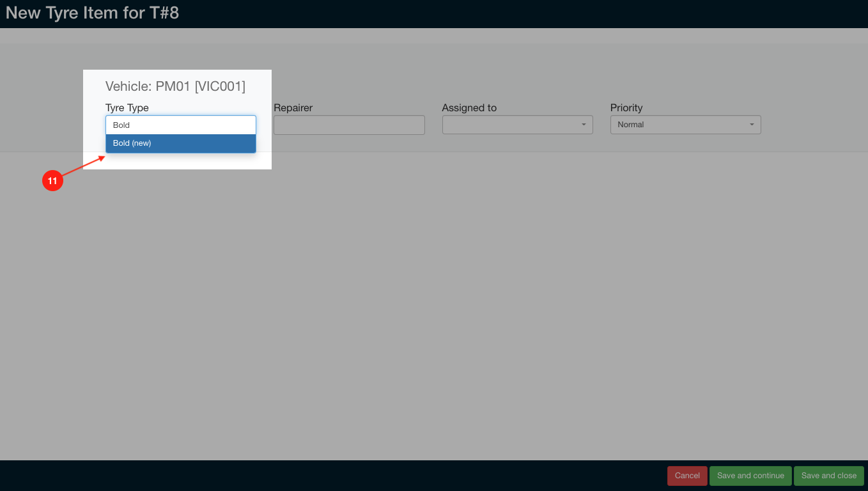The width and height of the screenshot is (868, 491).
Task: Click the red step 11 marker
Action: [52, 181]
